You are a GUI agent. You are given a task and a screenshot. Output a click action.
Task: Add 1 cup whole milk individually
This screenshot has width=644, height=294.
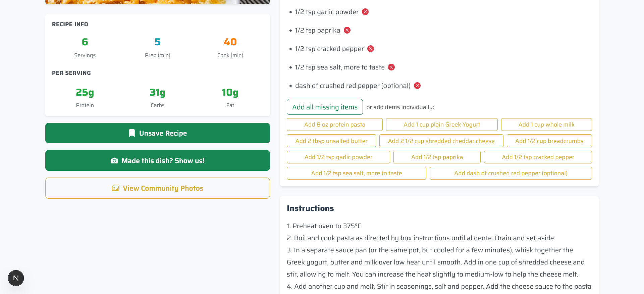tap(546, 125)
